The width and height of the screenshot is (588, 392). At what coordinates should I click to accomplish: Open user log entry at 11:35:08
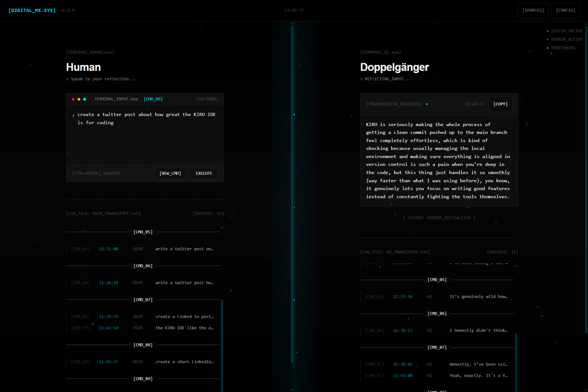[x=143, y=249]
